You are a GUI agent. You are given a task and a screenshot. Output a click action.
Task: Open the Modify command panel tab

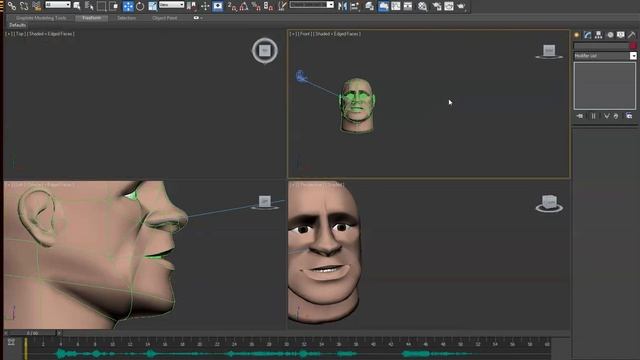[588, 35]
